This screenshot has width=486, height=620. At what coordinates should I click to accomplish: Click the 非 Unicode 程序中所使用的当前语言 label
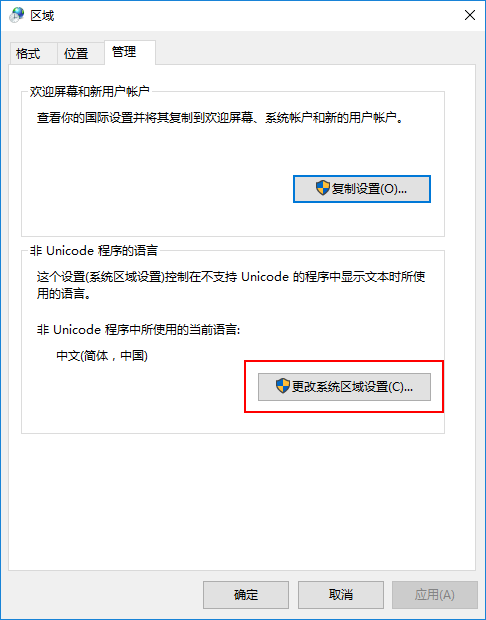[138, 330]
